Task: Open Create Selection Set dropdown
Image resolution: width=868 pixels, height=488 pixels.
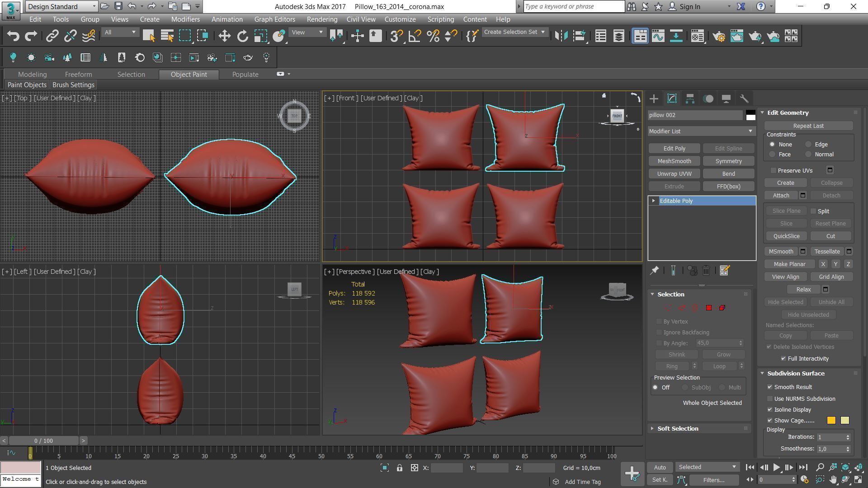Action: (x=514, y=32)
